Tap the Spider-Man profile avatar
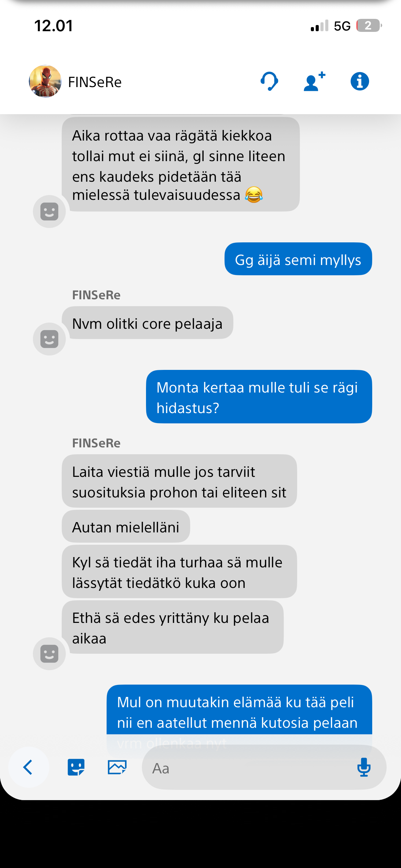 pyautogui.click(x=45, y=82)
